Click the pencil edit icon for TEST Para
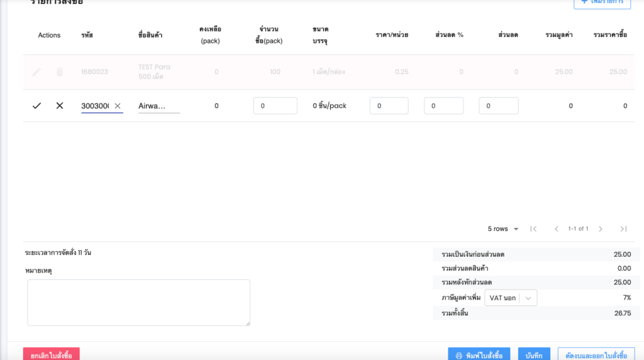 (36, 72)
